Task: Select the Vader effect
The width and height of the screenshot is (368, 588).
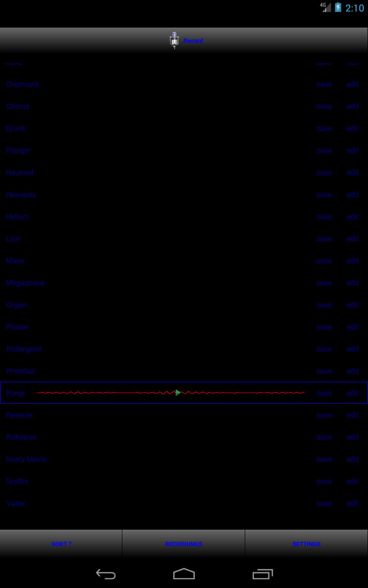Action: pos(16,503)
